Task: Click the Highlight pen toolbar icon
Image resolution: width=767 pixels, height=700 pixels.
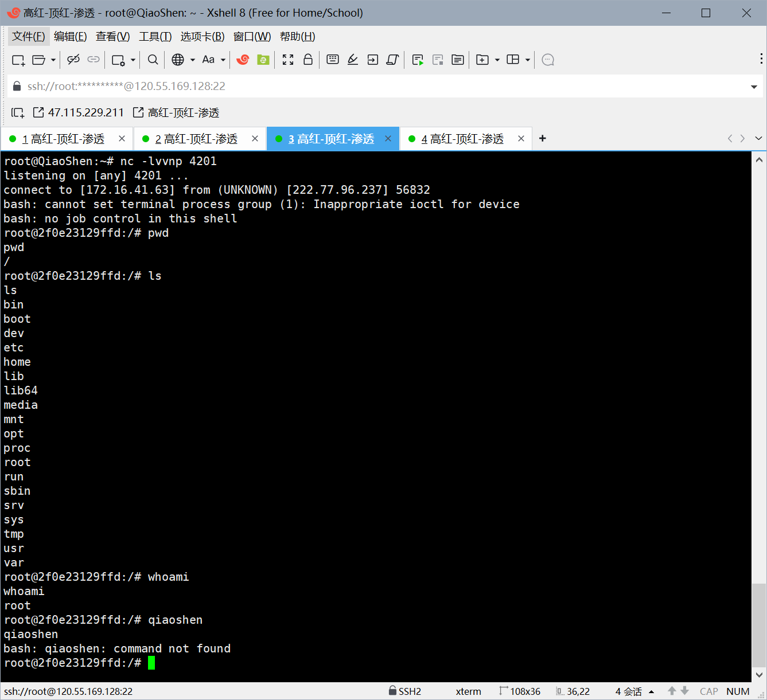Action: [x=353, y=60]
